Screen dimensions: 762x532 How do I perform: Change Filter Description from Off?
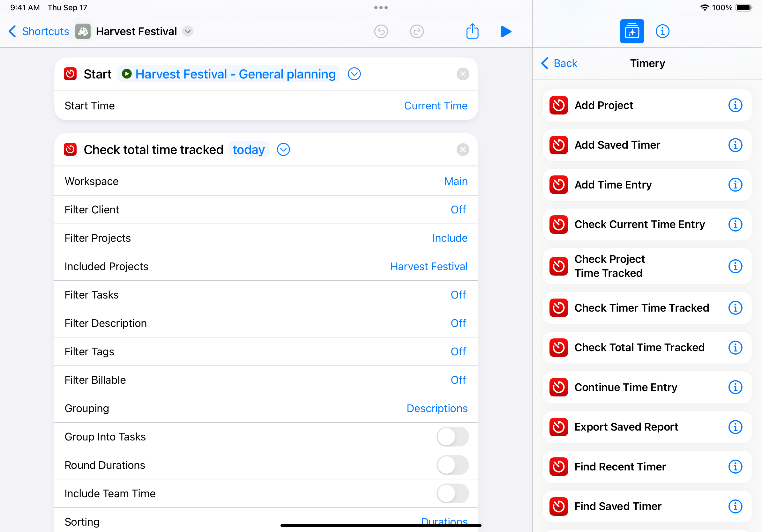click(x=458, y=323)
